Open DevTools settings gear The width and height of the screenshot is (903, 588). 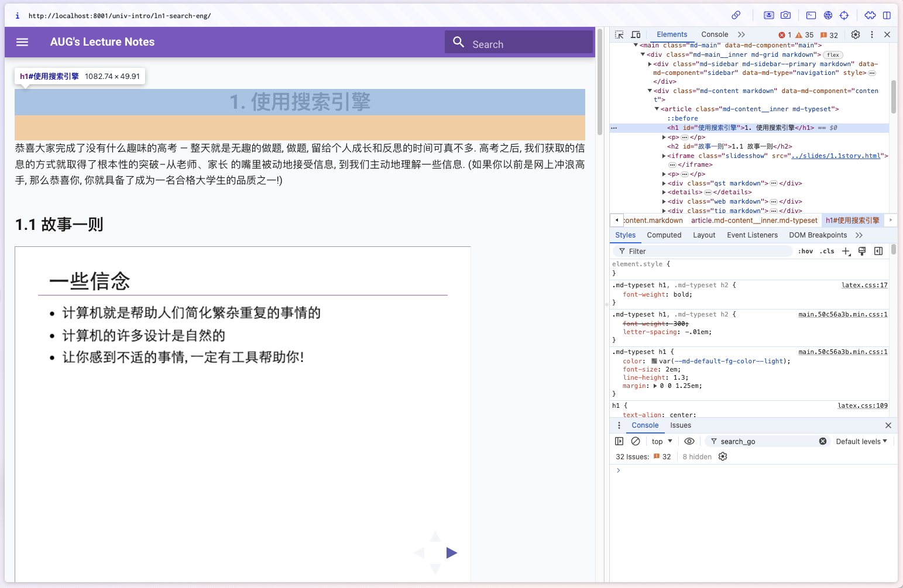click(855, 35)
